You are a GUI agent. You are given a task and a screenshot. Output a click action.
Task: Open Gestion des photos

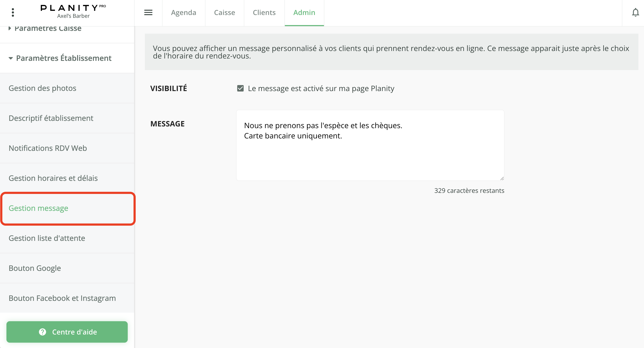click(42, 88)
